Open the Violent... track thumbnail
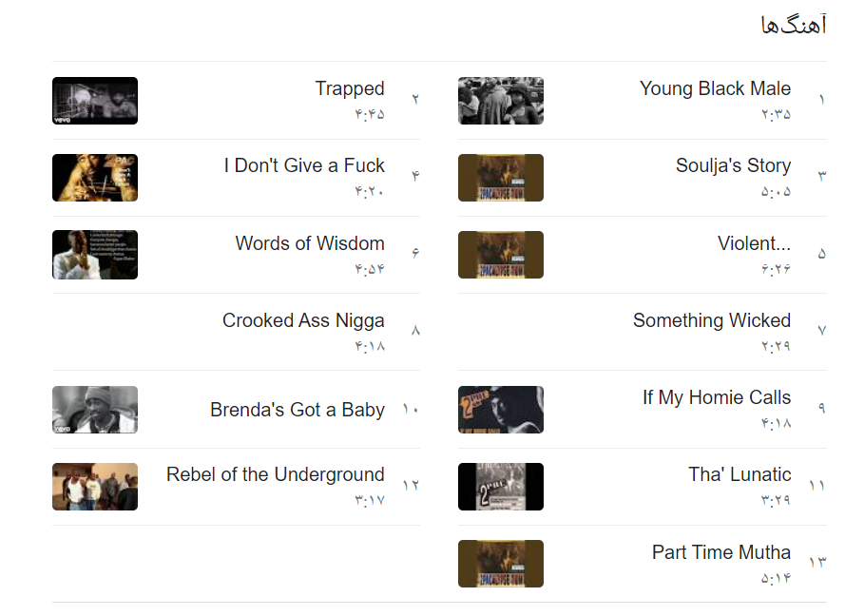The image size is (845, 616). pos(500,255)
